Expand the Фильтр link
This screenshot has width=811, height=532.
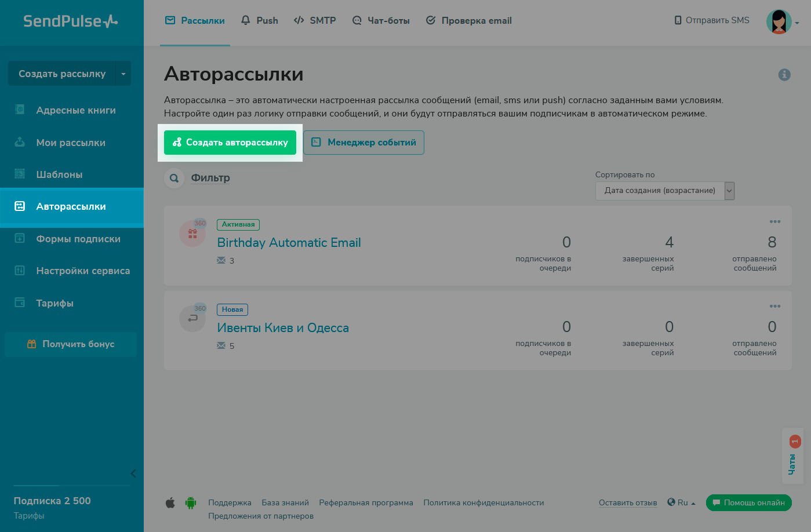click(x=210, y=178)
